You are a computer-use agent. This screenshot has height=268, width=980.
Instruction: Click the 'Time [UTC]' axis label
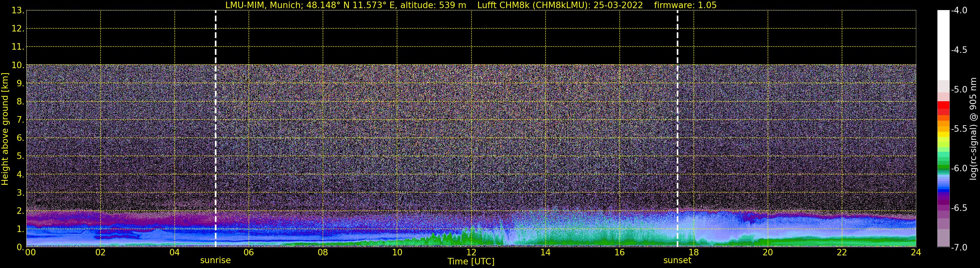click(x=471, y=262)
